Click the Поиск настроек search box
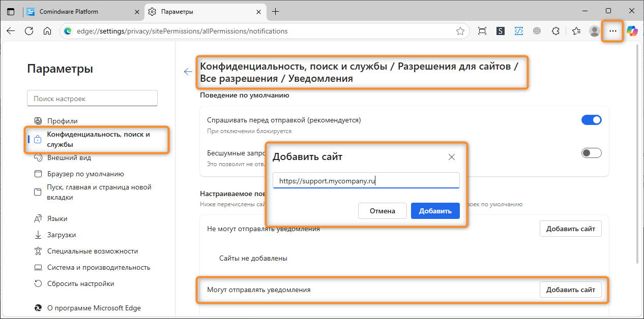The image size is (644, 319). pyautogui.click(x=92, y=99)
